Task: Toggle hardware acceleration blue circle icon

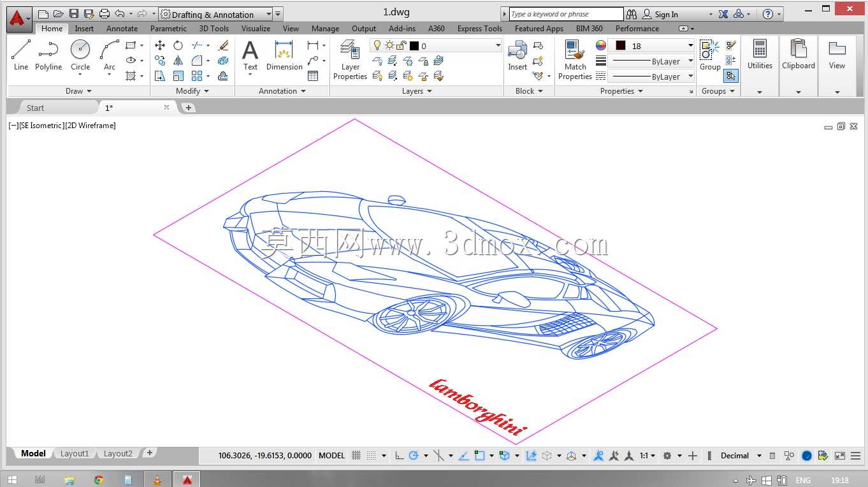Action: [807, 455]
